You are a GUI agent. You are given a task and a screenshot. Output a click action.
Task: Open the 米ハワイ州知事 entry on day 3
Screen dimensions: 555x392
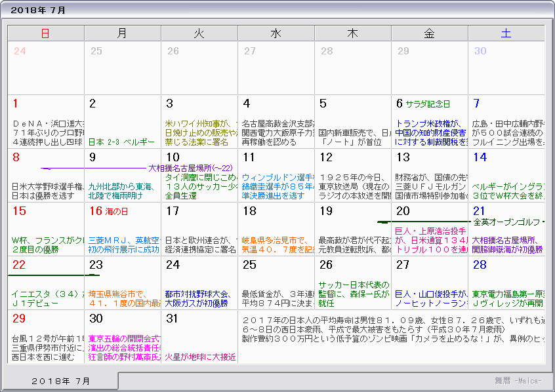tap(201, 133)
